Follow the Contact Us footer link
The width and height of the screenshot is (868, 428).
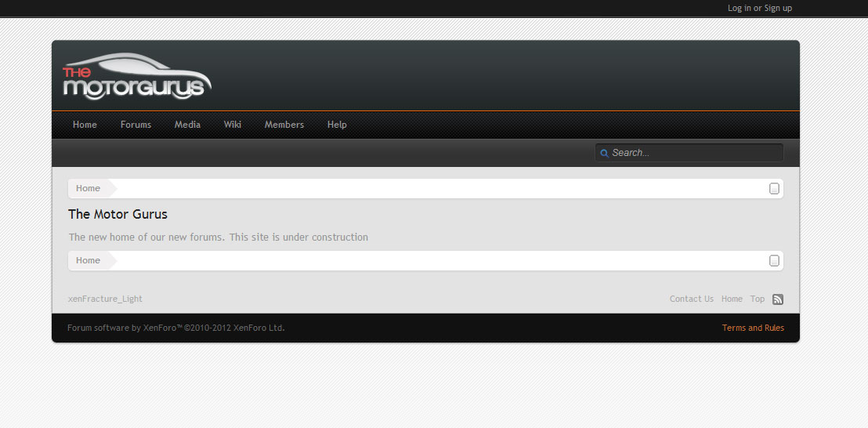[692, 299]
